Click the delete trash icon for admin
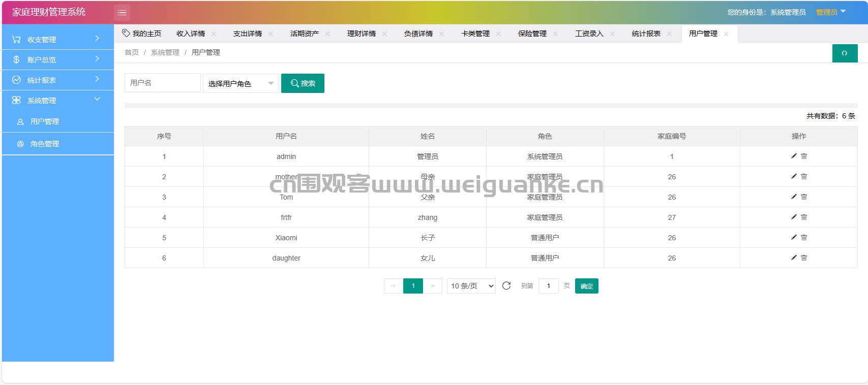The height and width of the screenshot is (385, 868). point(804,156)
